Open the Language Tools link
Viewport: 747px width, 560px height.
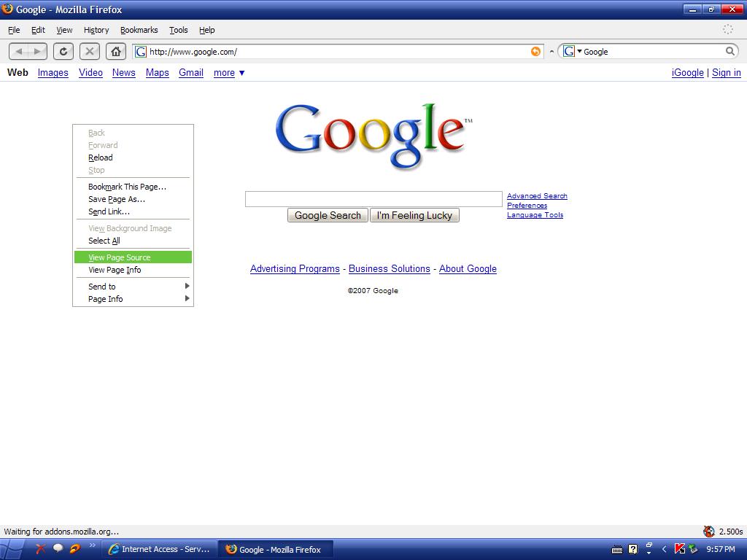(x=535, y=215)
